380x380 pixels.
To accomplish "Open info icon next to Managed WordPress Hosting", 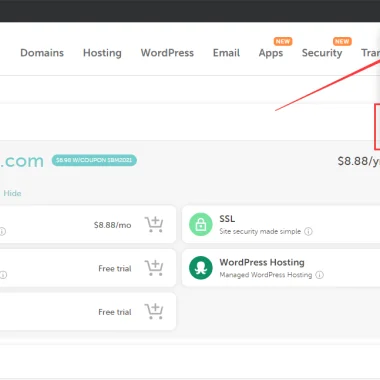I will [x=319, y=275].
